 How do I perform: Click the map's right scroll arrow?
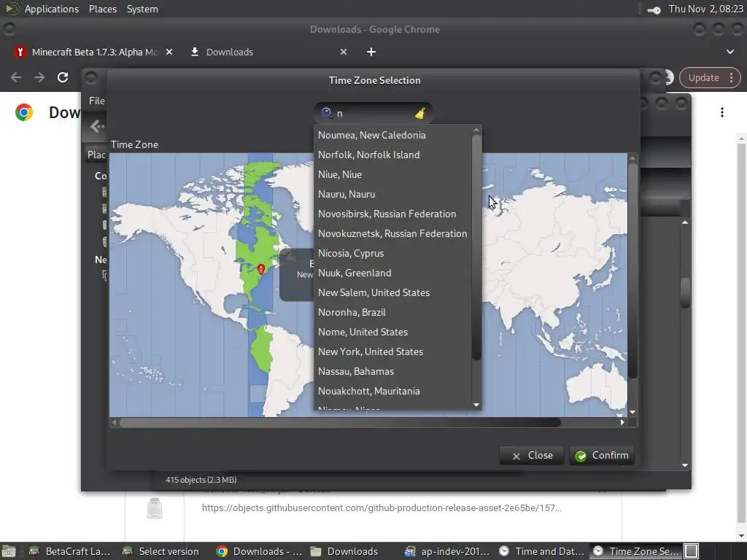point(622,422)
